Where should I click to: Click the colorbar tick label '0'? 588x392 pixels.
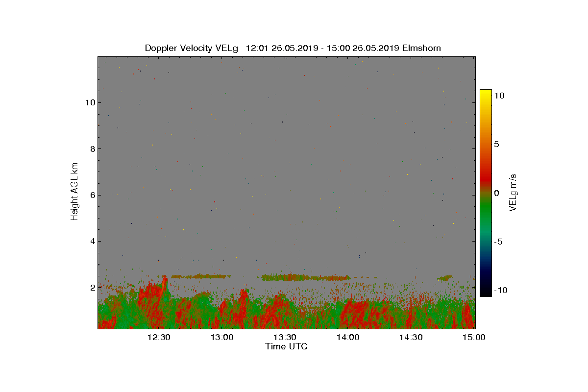pyautogui.click(x=497, y=193)
